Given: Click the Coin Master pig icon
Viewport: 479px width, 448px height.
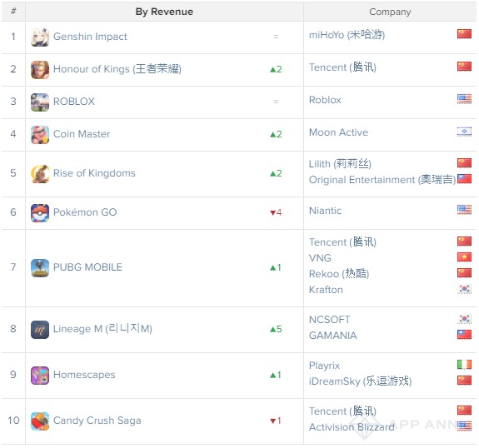Looking at the screenshot, I should coord(40,135).
